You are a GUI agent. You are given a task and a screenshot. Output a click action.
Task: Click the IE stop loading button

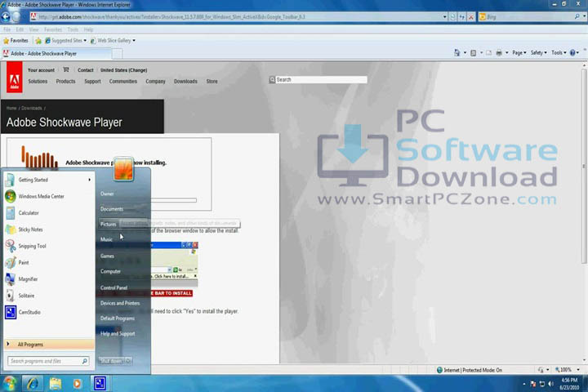pos(471,17)
